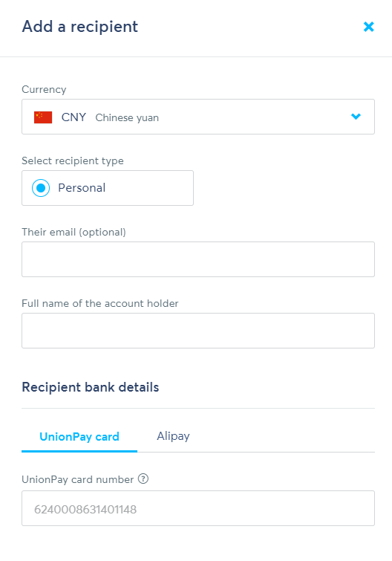Image resolution: width=392 pixels, height=561 pixels.
Task: Click the UnionPay card number help icon
Action: pos(143,479)
